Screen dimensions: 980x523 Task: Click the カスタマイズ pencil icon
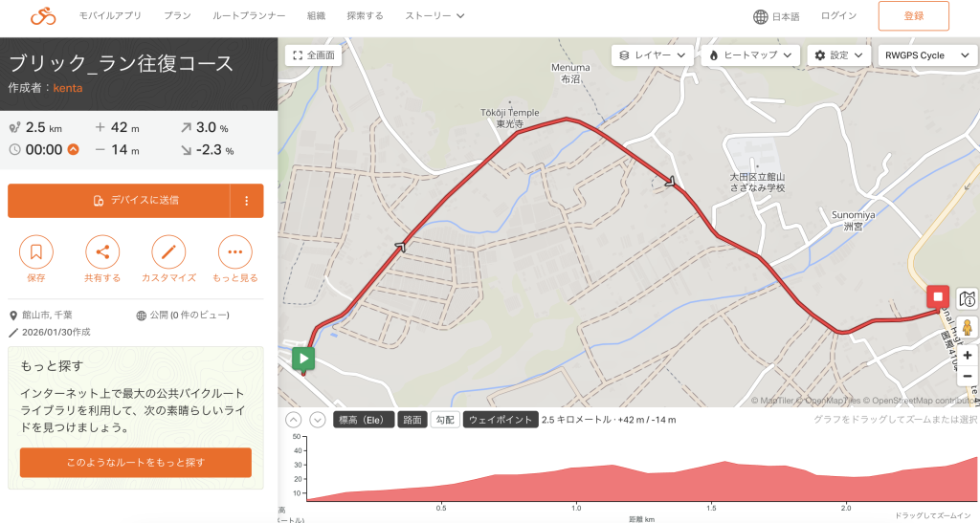pos(168,252)
